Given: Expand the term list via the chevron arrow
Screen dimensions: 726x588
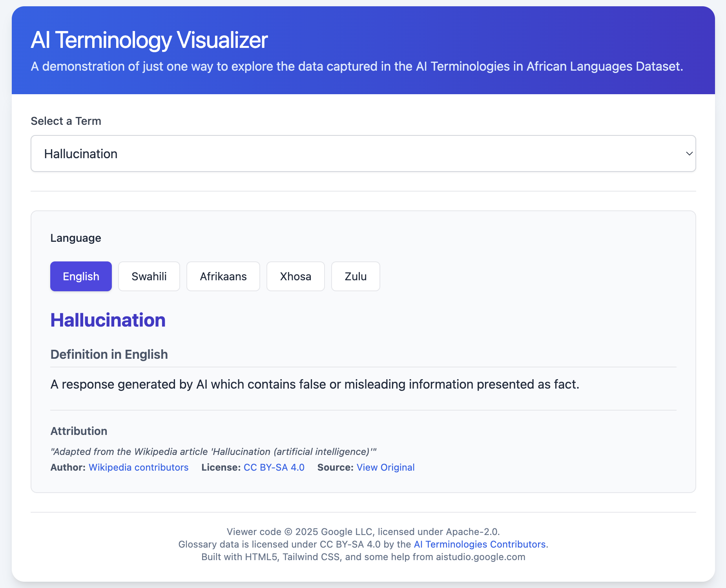Looking at the screenshot, I should [x=690, y=153].
